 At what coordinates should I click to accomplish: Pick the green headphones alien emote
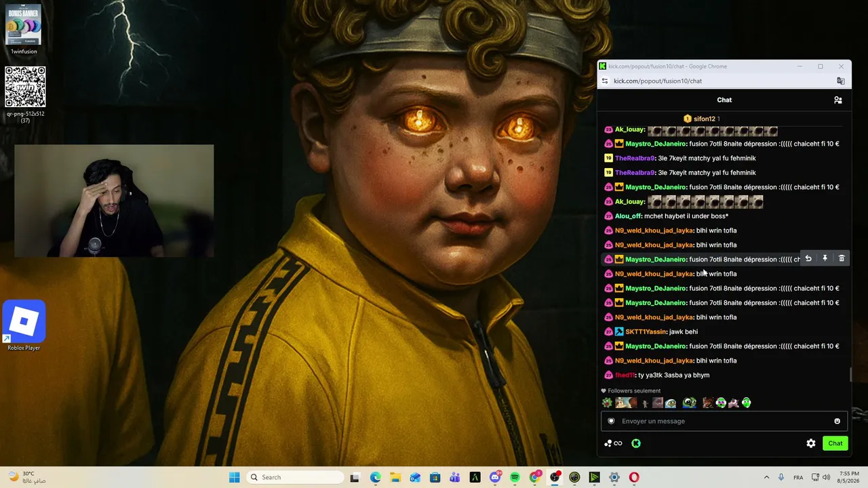click(747, 403)
